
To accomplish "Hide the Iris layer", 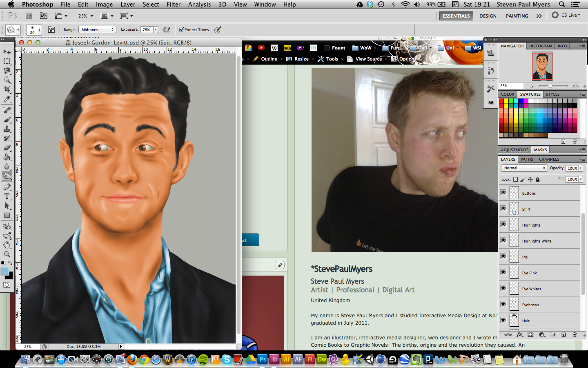I will pos(503,256).
